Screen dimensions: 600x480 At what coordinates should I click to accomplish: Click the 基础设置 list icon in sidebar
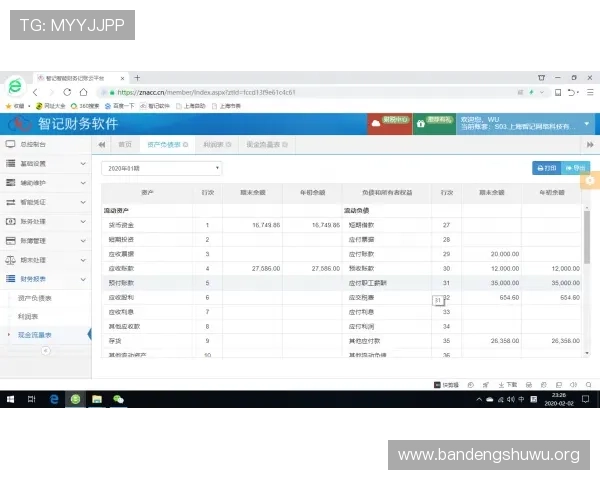(x=10, y=163)
